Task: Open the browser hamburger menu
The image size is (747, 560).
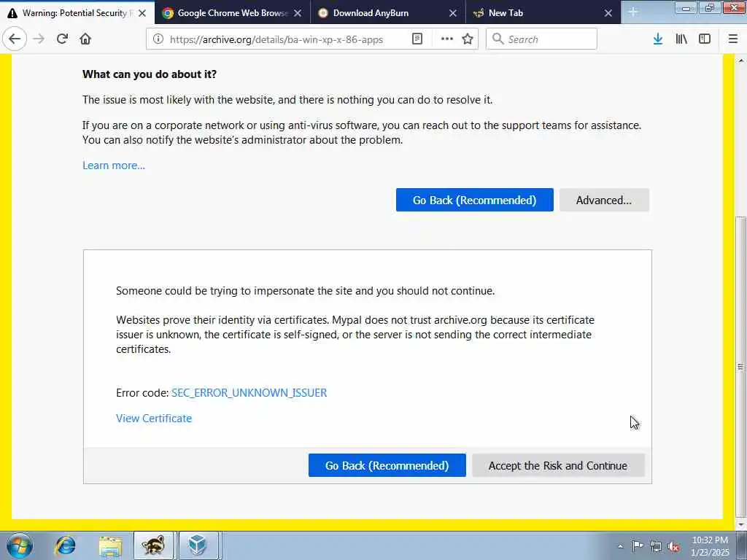Action: [x=733, y=39]
